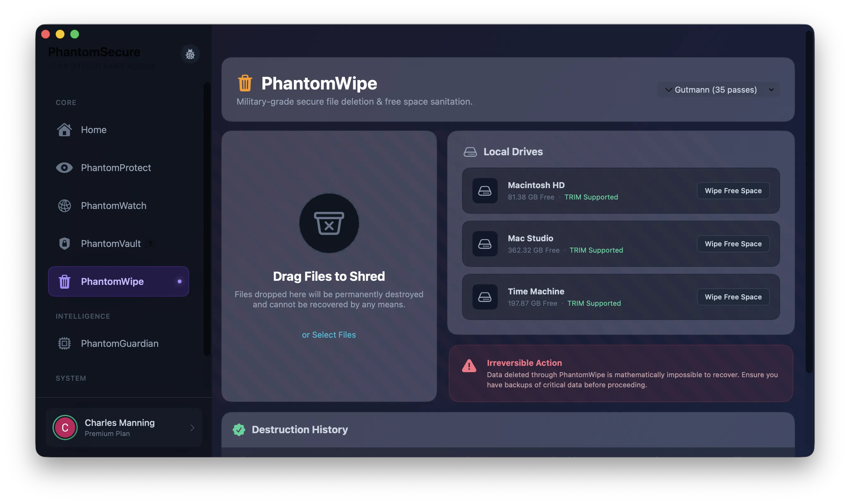The image size is (850, 504).
Task: Toggle the PhantomWipe sidebar entry
Action: 118,281
